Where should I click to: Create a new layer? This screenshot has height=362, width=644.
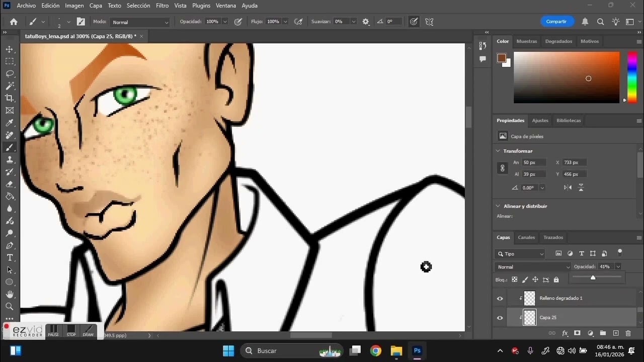[x=615, y=333]
